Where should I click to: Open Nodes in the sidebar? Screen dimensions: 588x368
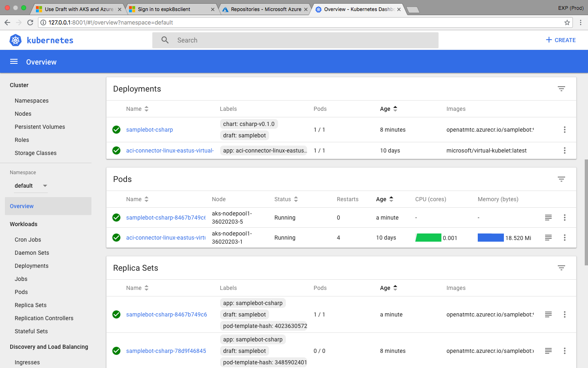coord(23,114)
